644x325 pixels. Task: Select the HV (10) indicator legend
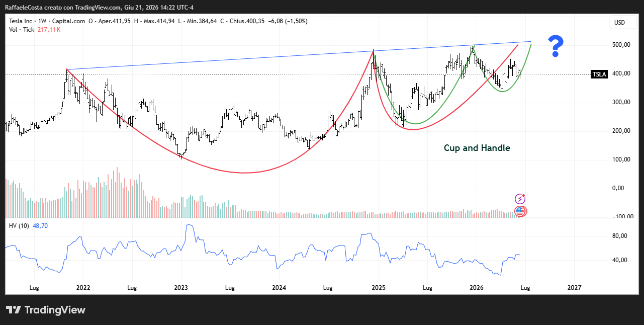[19, 226]
